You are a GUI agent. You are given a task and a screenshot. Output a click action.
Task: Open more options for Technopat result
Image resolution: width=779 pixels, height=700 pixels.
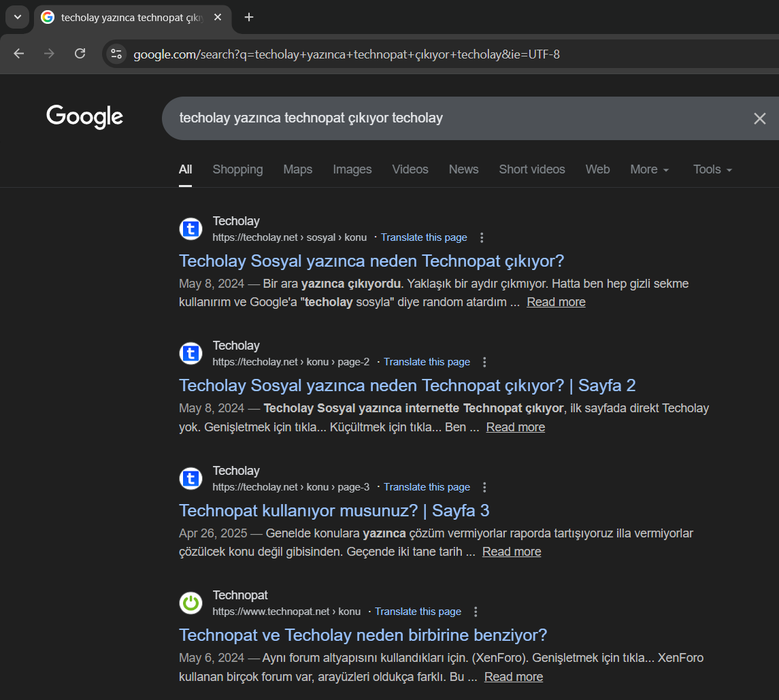pos(476,612)
